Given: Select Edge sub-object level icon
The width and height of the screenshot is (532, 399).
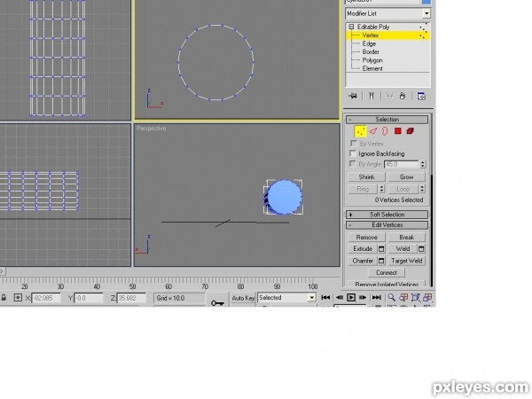Looking at the screenshot, I should coord(373,131).
